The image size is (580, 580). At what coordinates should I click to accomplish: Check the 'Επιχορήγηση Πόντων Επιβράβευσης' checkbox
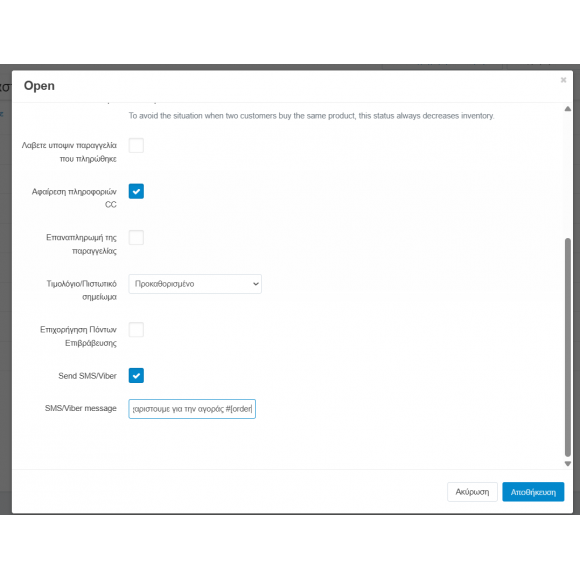pyautogui.click(x=136, y=330)
